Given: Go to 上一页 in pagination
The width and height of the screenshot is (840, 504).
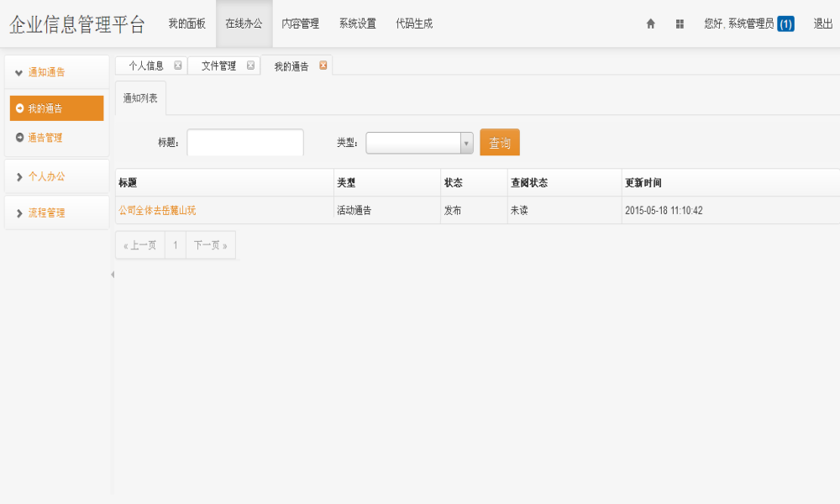Looking at the screenshot, I should pos(139,245).
